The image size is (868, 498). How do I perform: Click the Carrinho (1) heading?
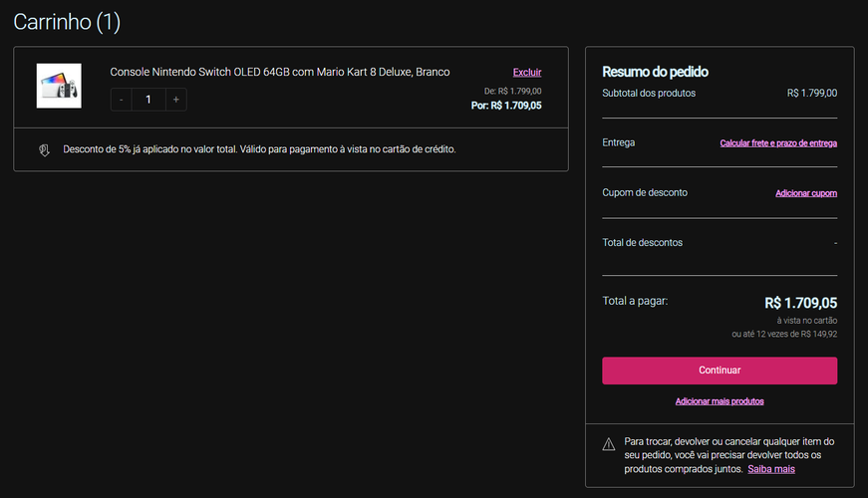[67, 22]
